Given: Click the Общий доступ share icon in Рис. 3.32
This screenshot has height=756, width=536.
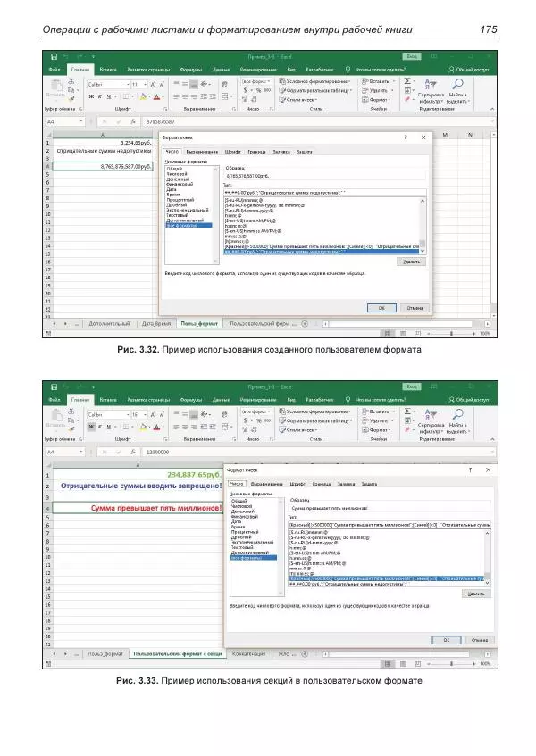Looking at the screenshot, I should point(451,70).
